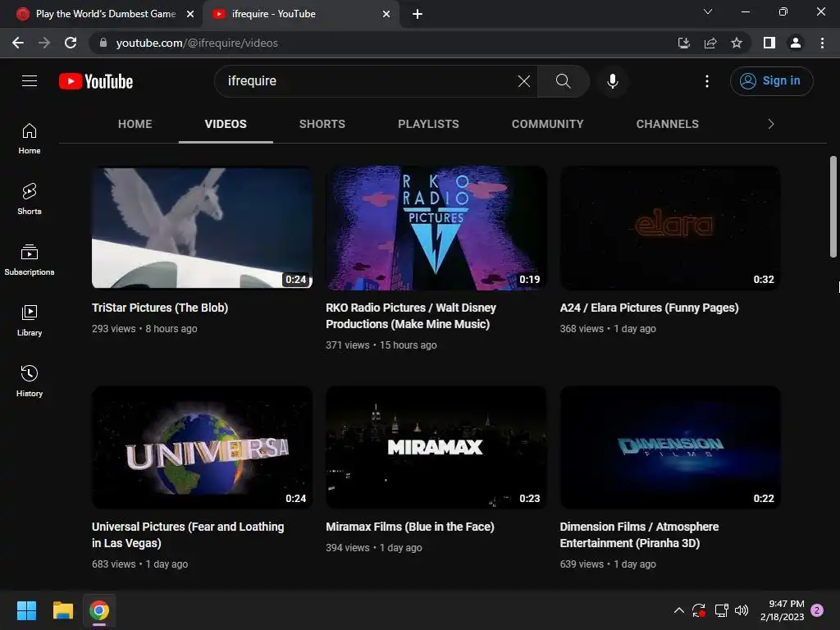Open 'Dimension Films / Atmosphere Entertainment' title

coord(639,535)
